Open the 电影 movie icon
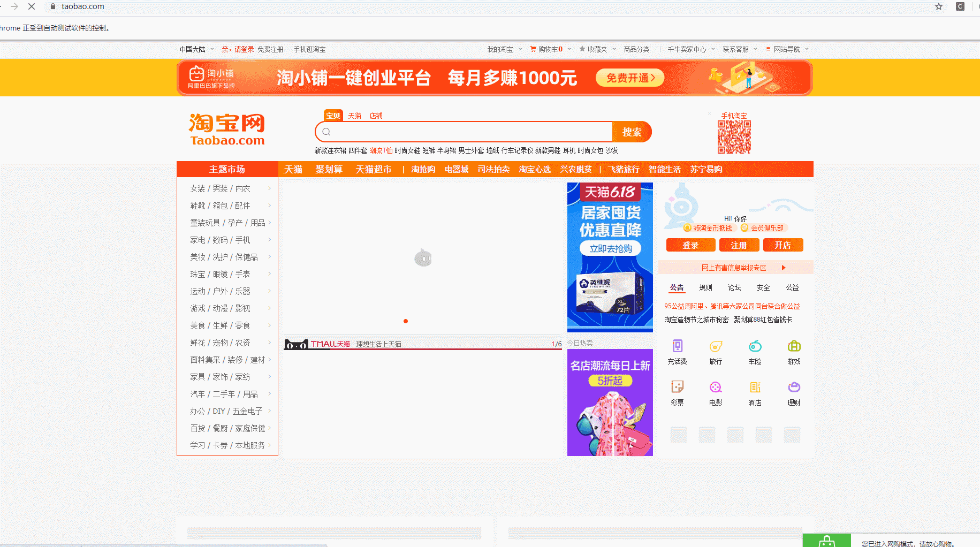The height and width of the screenshot is (547, 980). 716,386
